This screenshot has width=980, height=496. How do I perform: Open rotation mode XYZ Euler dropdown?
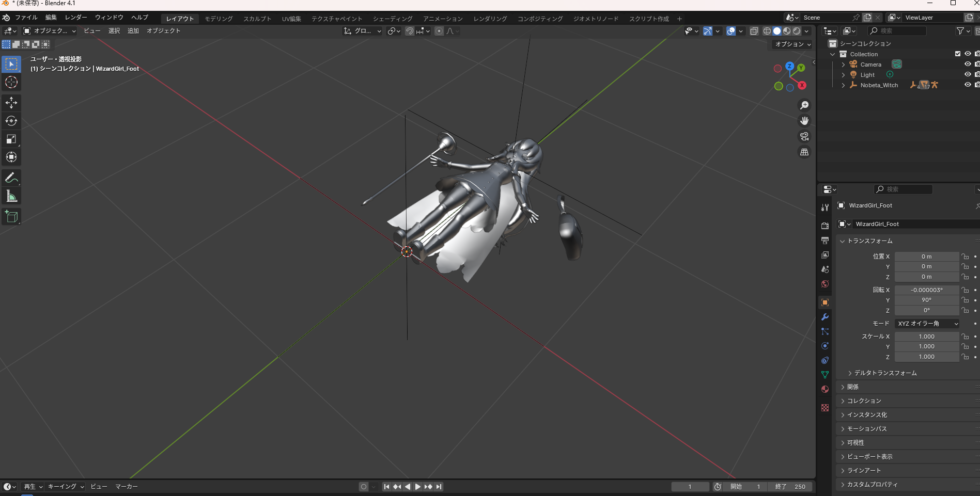click(927, 324)
